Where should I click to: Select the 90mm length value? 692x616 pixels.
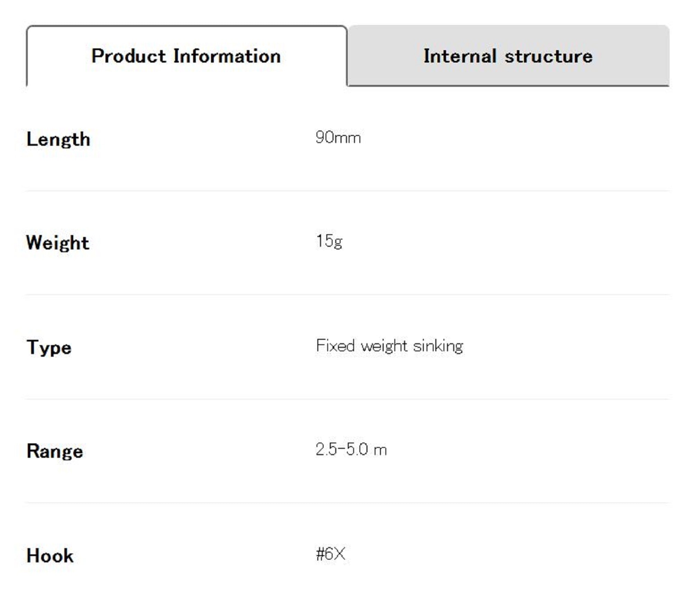(x=338, y=138)
